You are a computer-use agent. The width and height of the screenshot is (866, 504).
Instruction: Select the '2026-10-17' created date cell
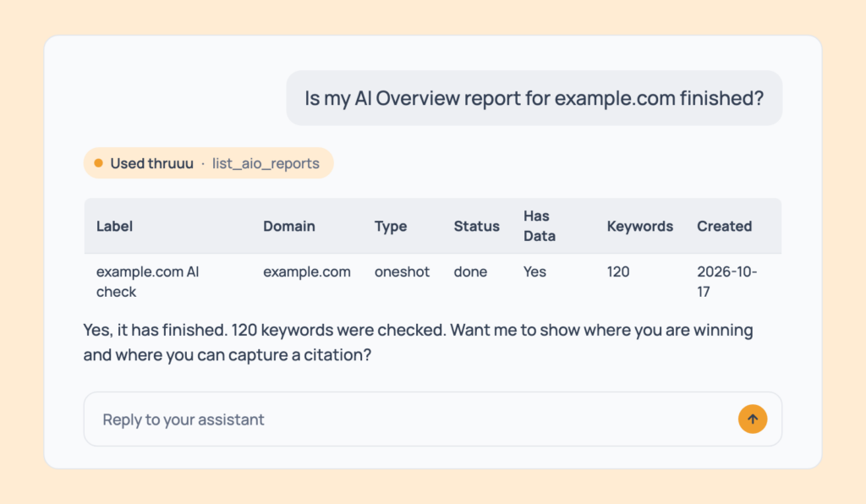pyautogui.click(x=726, y=282)
